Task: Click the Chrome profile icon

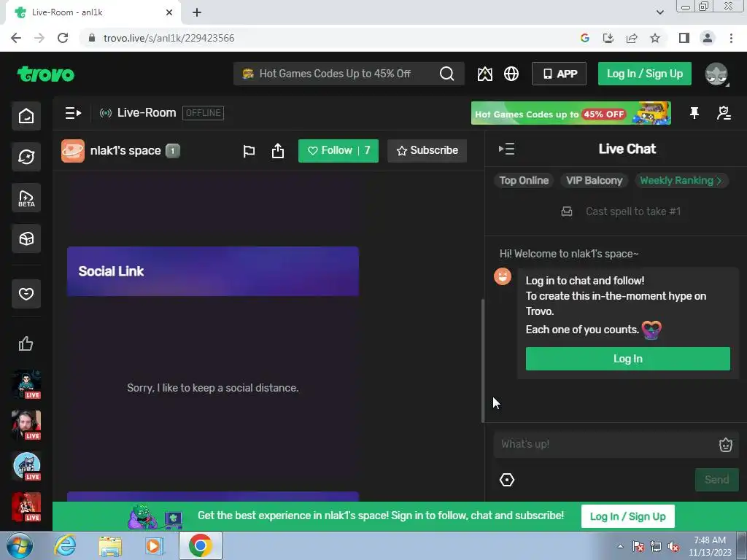Action: pyautogui.click(x=708, y=38)
